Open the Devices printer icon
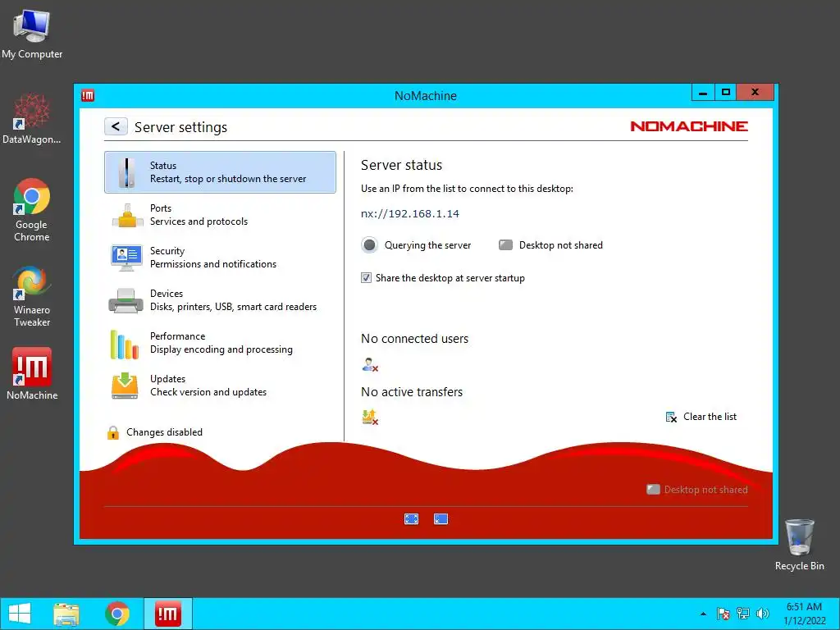The image size is (840, 630). tap(126, 300)
